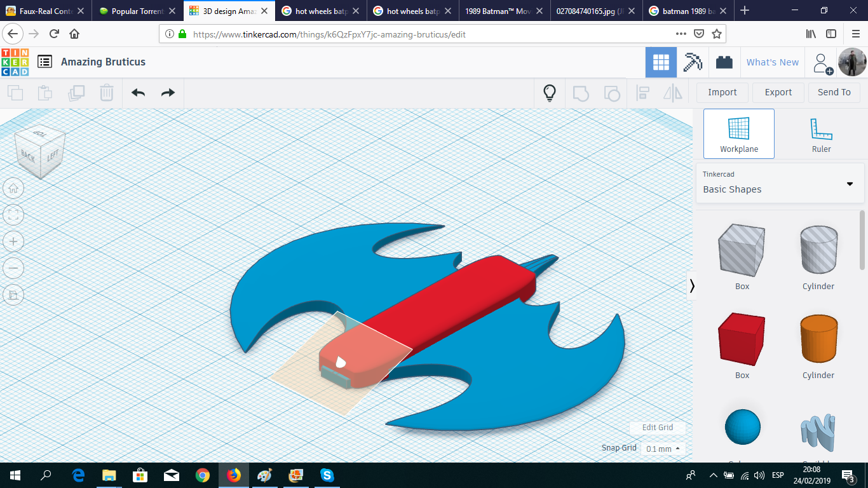Switch to the 027084740165.jpg tab
Image resolution: width=868 pixels, height=488 pixels.
pyautogui.click(x=595, y=11)
